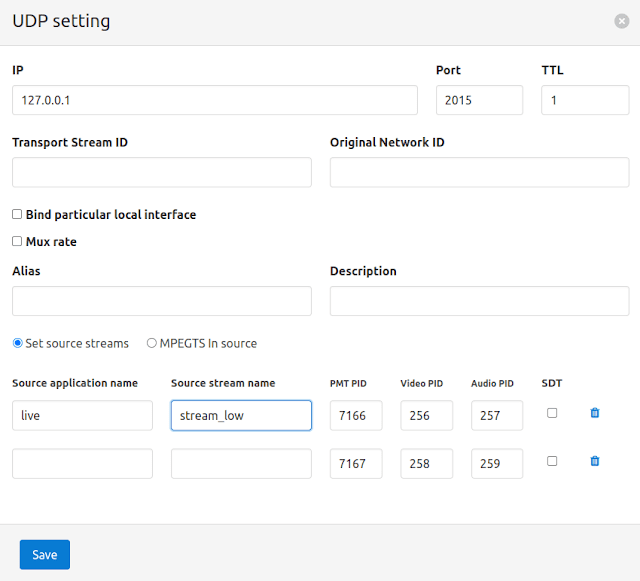Click the stream_low source stream name field
Image resolution: width=640 pixels, height=581 pixels.
241,415
